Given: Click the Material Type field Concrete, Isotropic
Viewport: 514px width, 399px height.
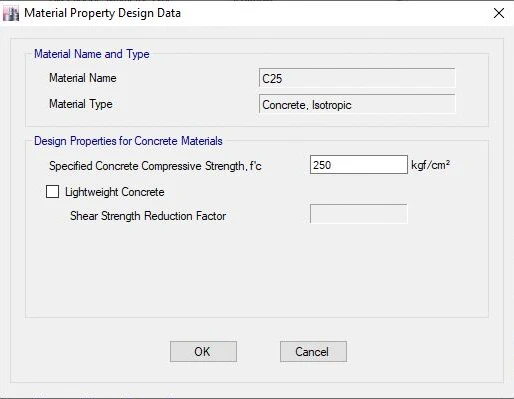Looking at the screenshot, I should tap(357, 104).
